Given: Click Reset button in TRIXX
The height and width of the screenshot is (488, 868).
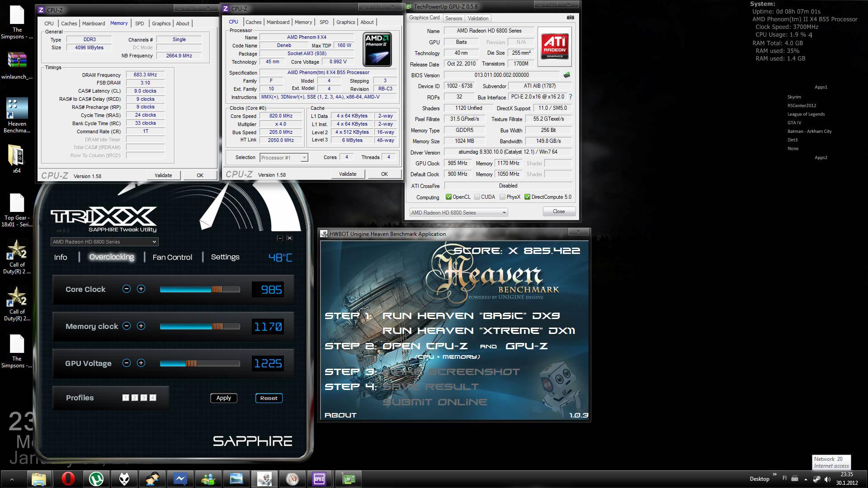Looking at the screenshot, I should click(x=269, y=398).
